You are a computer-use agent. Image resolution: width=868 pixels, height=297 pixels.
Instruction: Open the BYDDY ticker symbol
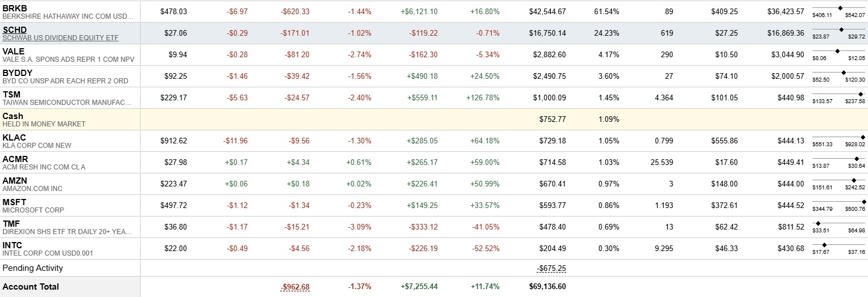coord(18,73)
